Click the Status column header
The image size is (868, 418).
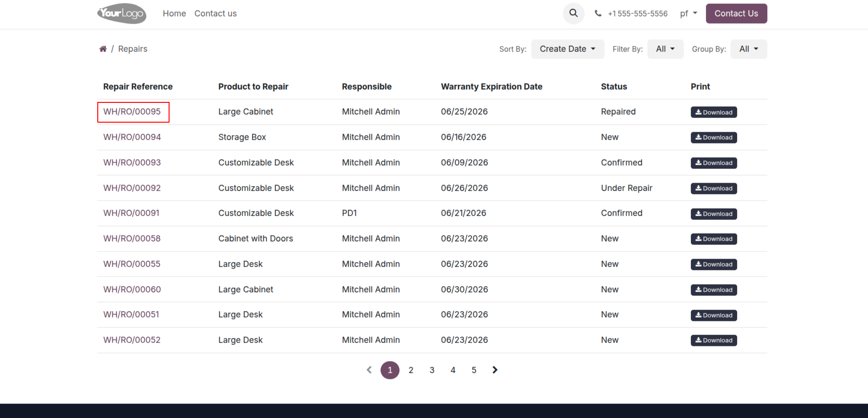point(614,87)
